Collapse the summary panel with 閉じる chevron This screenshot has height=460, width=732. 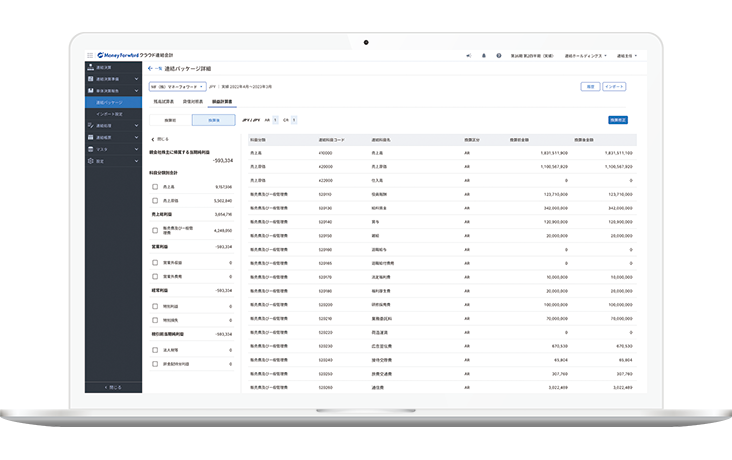(x=160, y=139)
